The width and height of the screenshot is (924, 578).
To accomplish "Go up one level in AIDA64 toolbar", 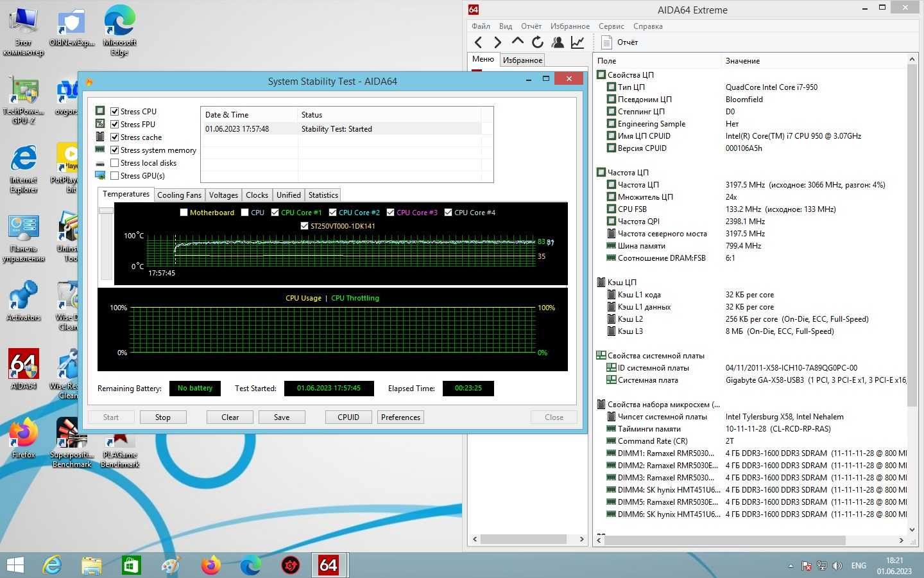I will (518, 42).
